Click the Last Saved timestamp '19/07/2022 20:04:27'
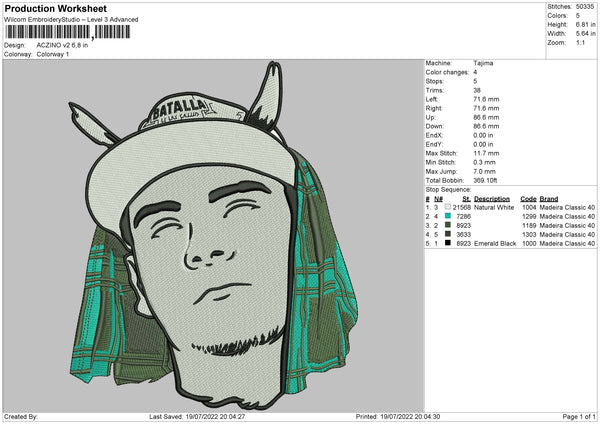This screenshot has height=424, width=600. [x=215, y=416]
